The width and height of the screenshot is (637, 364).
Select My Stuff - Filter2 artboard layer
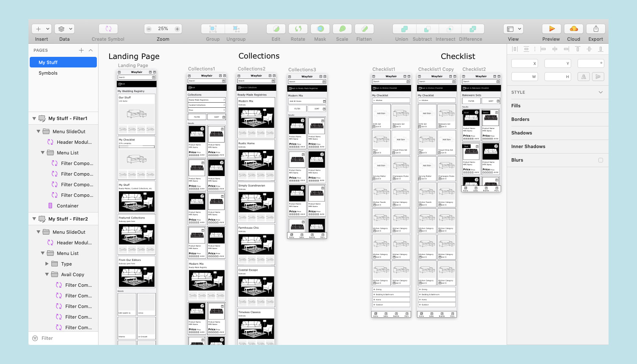click(x=68, y=219)
